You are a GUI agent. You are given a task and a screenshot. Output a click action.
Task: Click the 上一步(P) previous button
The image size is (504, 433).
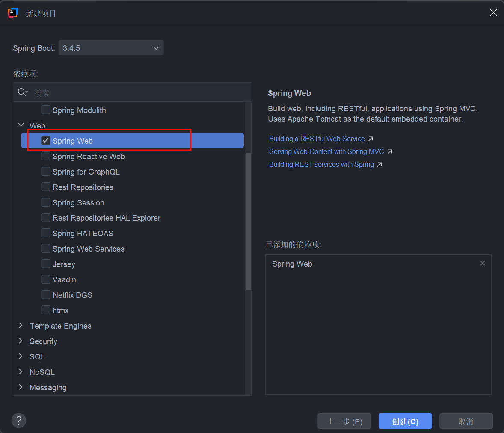coord(344,421)
